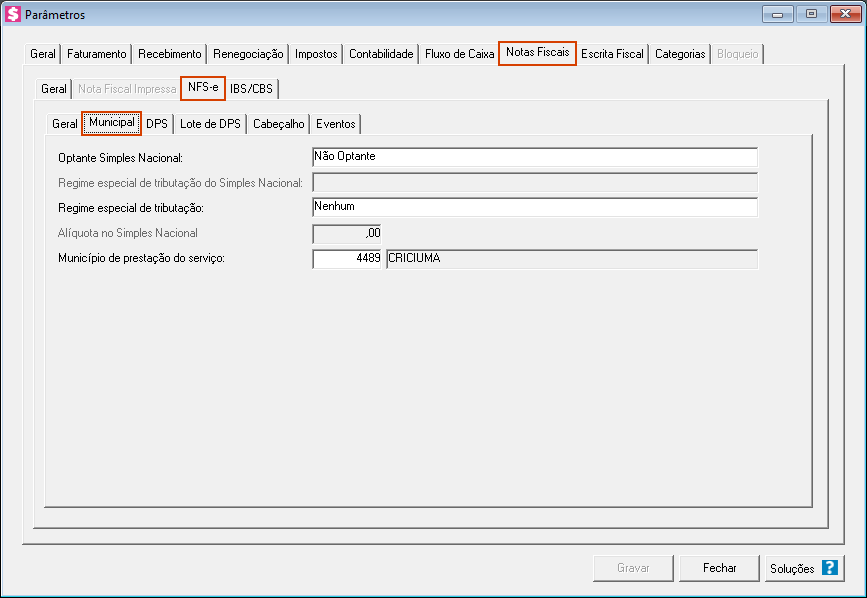Select the Eventos tab
867x598 pixels.
coord(335,124)
